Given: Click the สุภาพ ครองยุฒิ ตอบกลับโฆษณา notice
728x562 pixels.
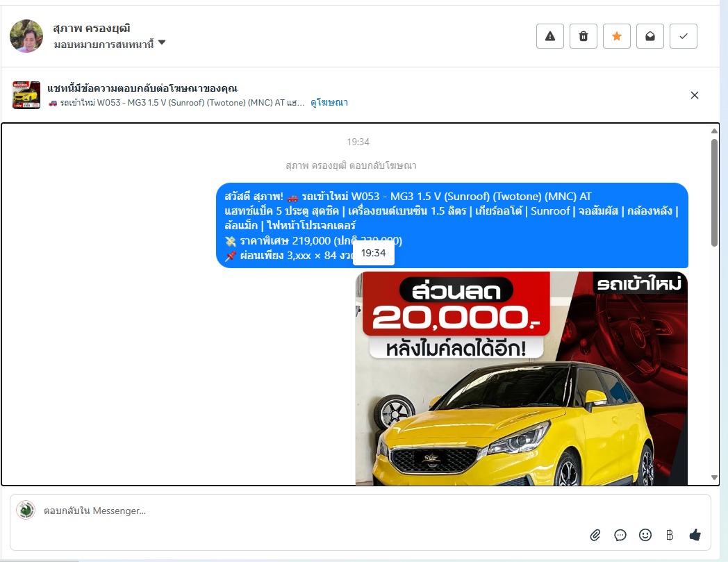Looking at the screenshot, I should (x=351, y=165).
